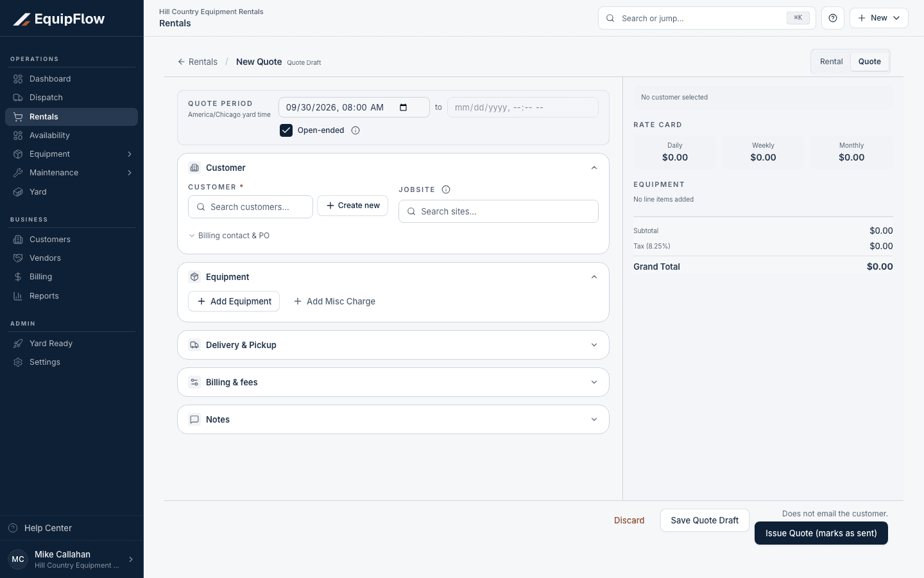Open Customers in the sidebar
The image size is (924, 578).
(72, 240)
